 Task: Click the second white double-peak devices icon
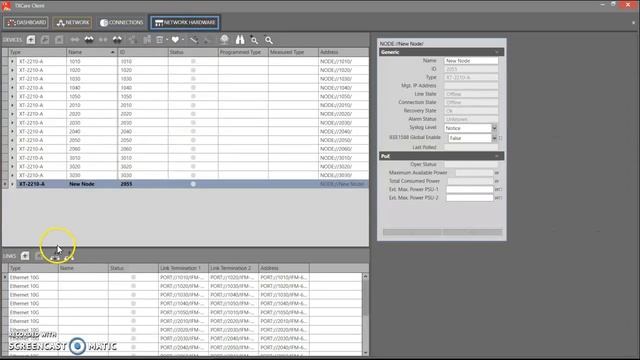(x=117, y=40)
